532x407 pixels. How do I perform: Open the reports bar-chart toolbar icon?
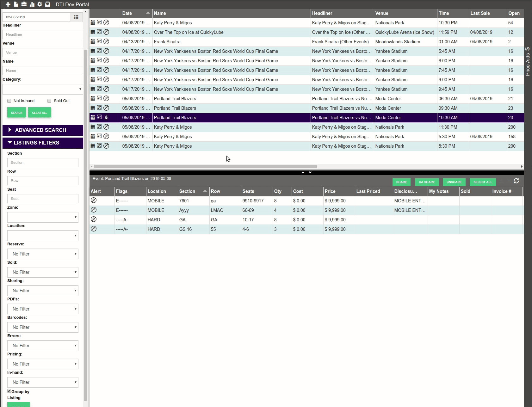tap(32, 4)
